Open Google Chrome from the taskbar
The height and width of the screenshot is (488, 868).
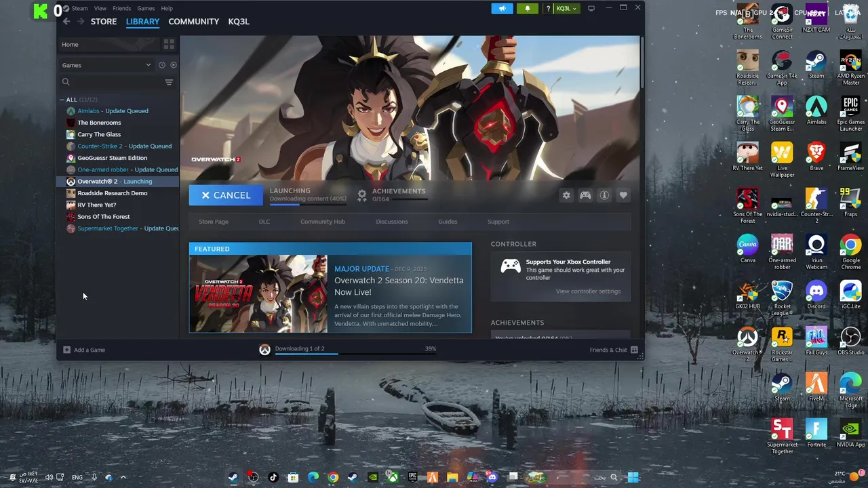(x=333, y=477)
